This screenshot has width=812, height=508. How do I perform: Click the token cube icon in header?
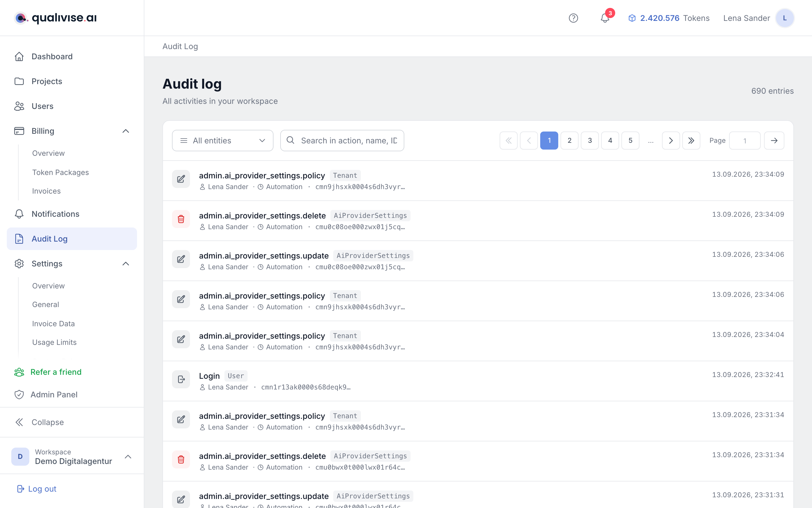[x=632, y=18]
